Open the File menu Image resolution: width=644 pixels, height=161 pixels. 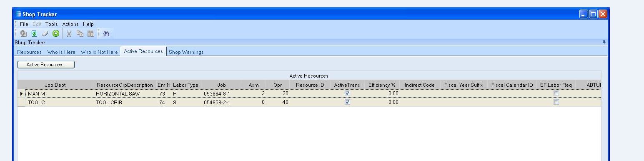click(24, 24)
